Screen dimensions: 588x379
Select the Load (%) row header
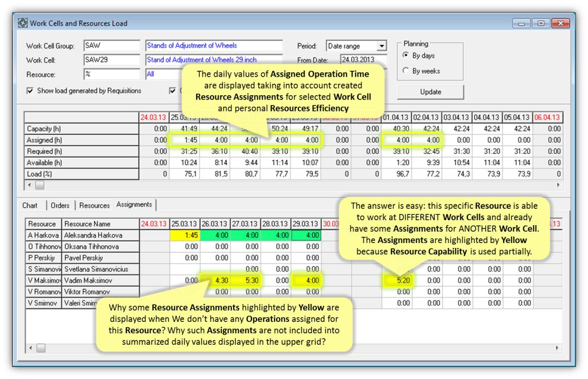[x=82, y=174]
